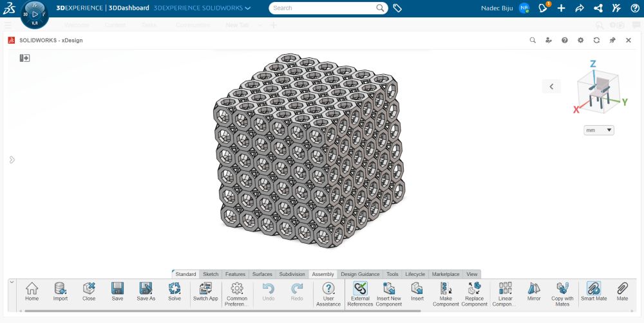Open the notifications bell icon
Screen dimensions: 644x323
(544, 8)
